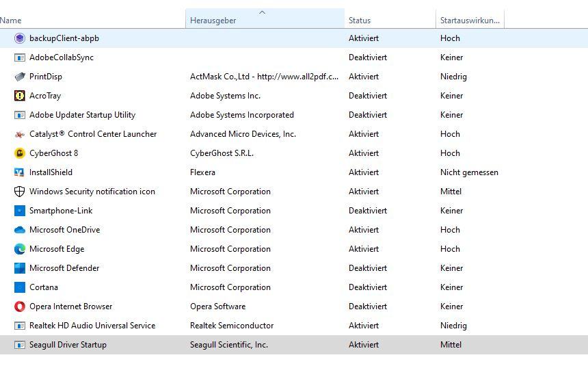Click Aktiviert status of PrintDisp
The width and height of the screenshot is (588, 379).
coord(363,77)
